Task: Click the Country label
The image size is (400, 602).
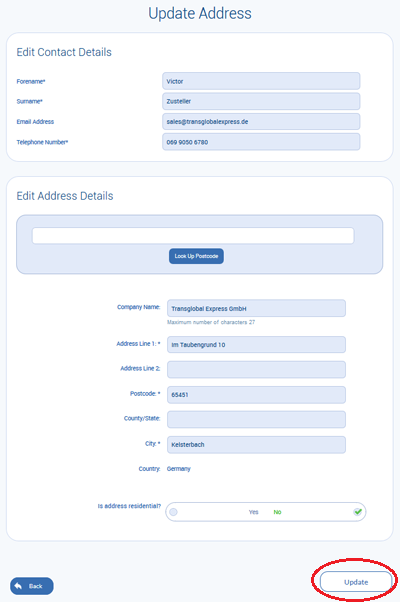Action: coord(149,469)
